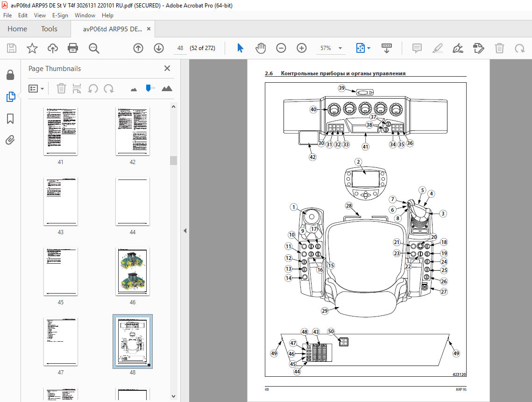
Task: Click the page number field showing 48
Action: (180, 48)
